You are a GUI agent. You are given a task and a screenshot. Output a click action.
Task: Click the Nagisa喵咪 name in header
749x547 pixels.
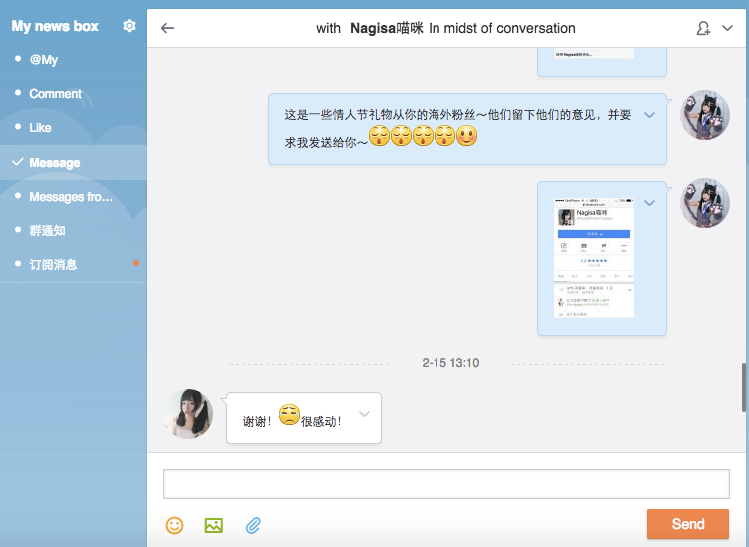tap(387, 28)
